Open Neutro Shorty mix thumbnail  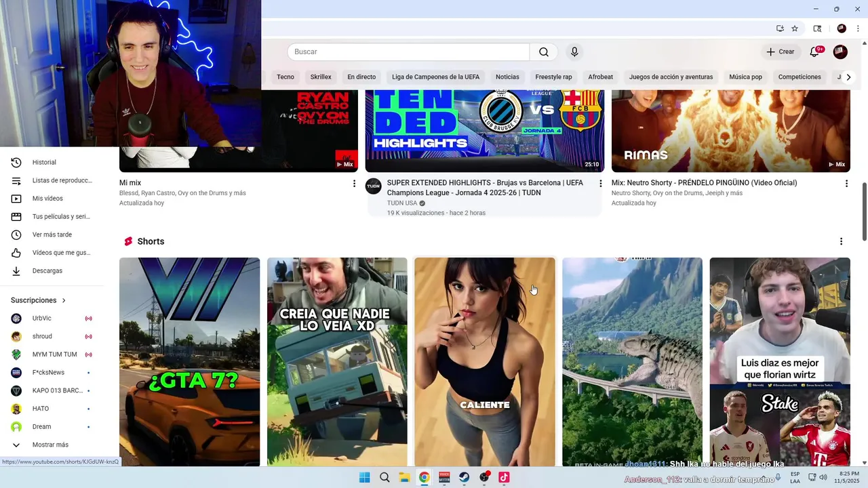pos(731,131)
